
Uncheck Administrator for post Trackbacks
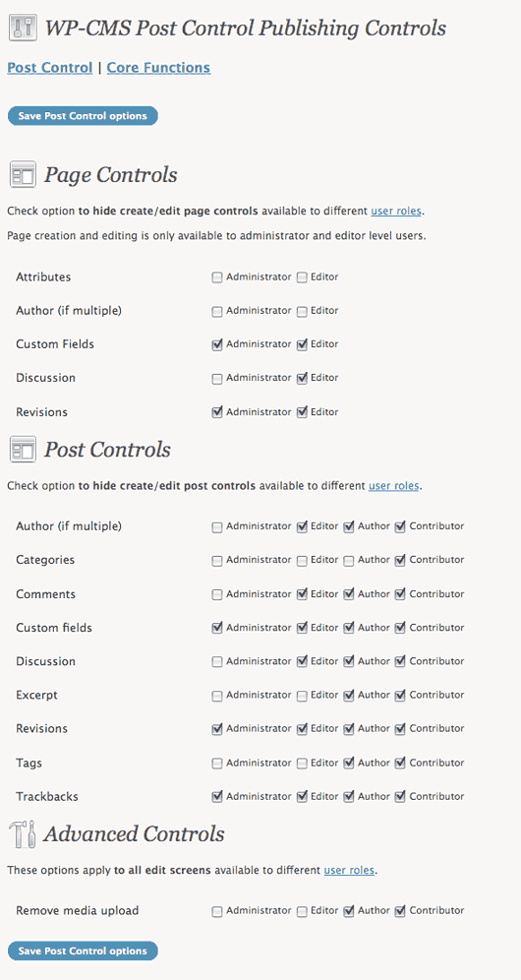click(217, 797)
